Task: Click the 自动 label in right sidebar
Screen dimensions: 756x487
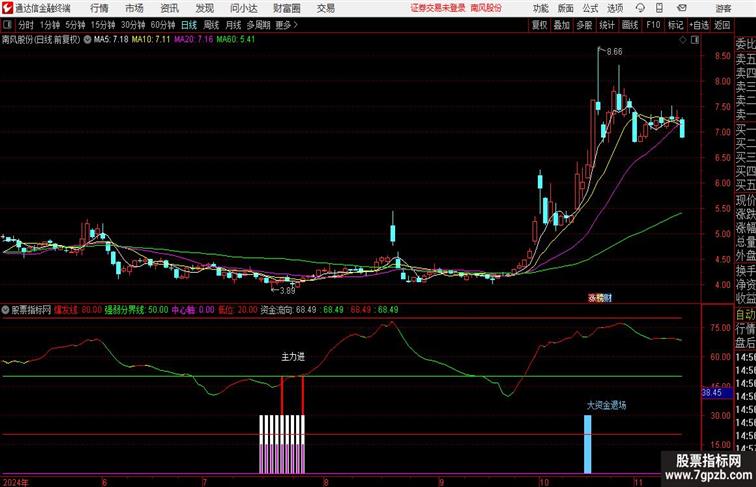Action: (745, 315)
